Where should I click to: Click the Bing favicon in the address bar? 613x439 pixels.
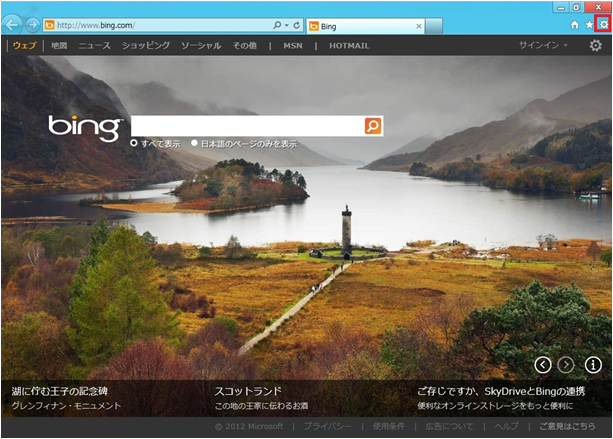[50, 25]
